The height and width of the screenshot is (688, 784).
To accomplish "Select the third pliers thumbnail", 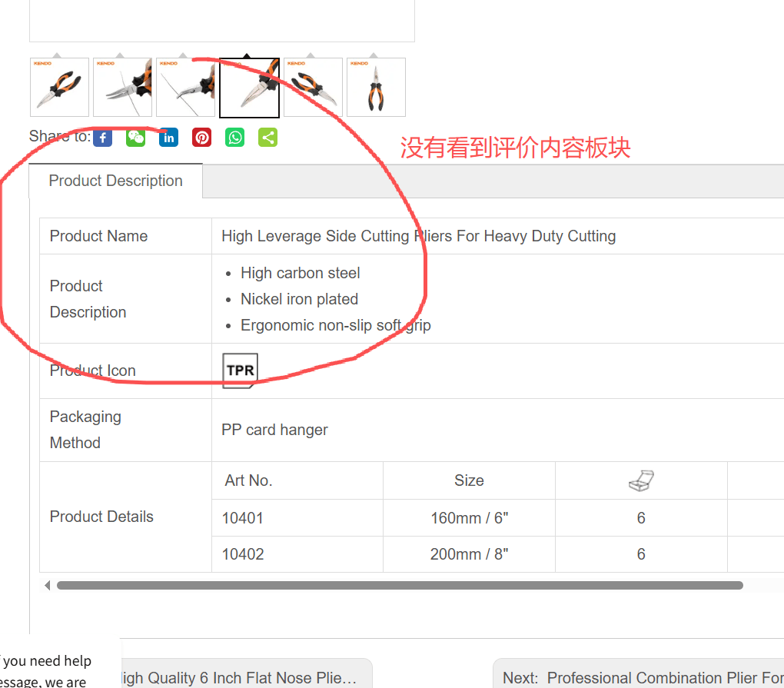I will pos(185,87).
